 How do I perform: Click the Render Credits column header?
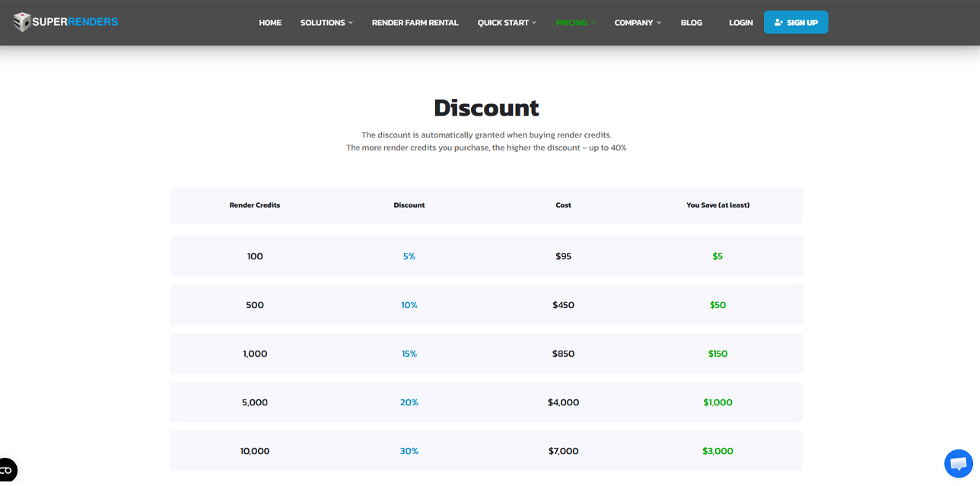click(x=254, y=205)
